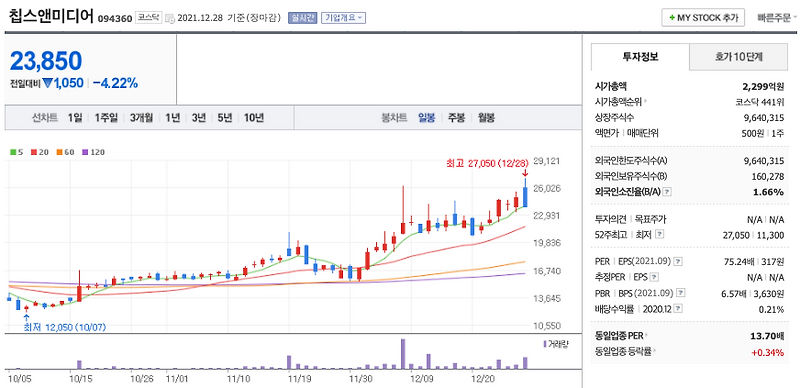Click the red 20-day moving average swatch
The height and width of the screenshot is (388, 800).
[33, 152]
